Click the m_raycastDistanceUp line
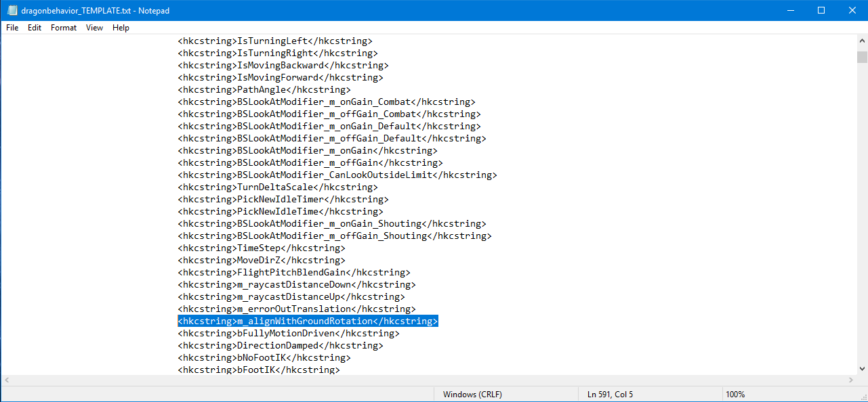Viewport: 868px width, 402px height. click(291, 297)
